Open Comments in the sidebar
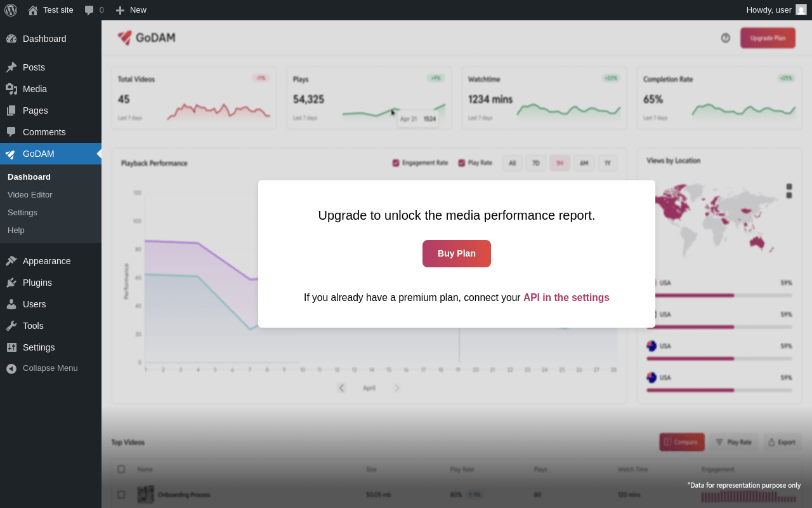This screenshot has width=812, height=508. 51,132
